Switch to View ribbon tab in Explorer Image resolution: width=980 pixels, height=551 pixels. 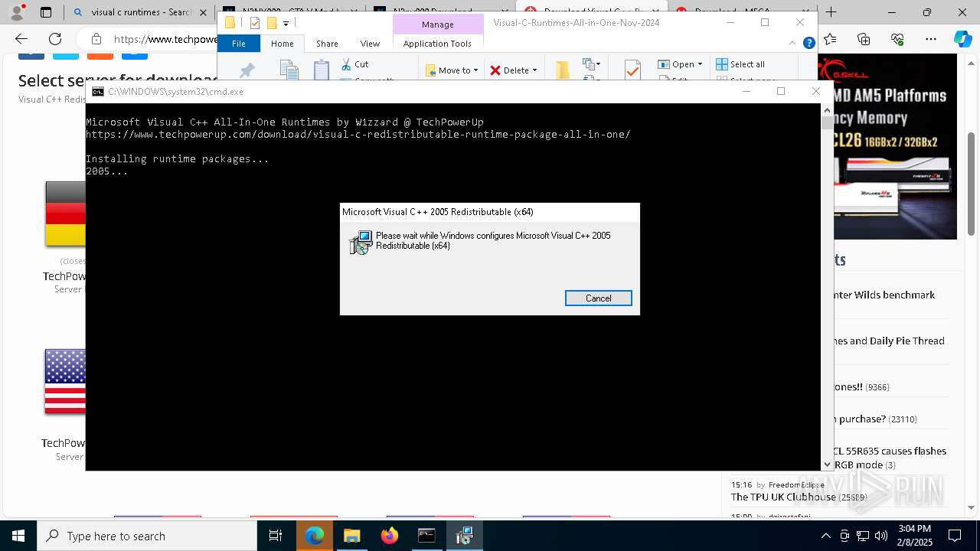370,44
